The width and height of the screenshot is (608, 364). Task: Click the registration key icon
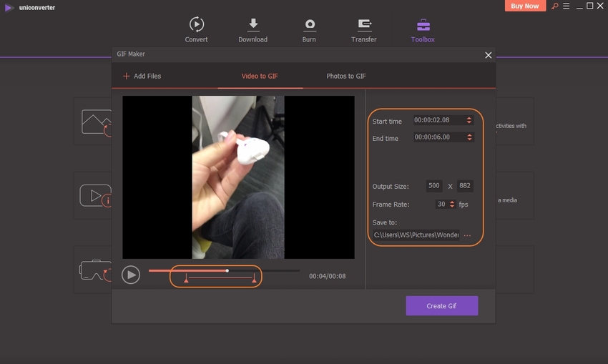coord(554,6)
